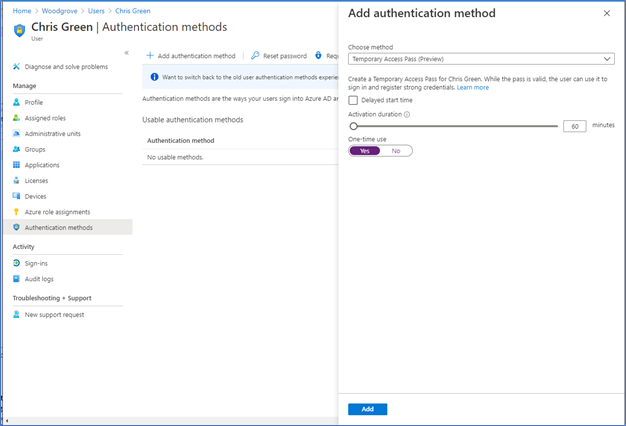Click the Authentication method column header

[180, 141]
